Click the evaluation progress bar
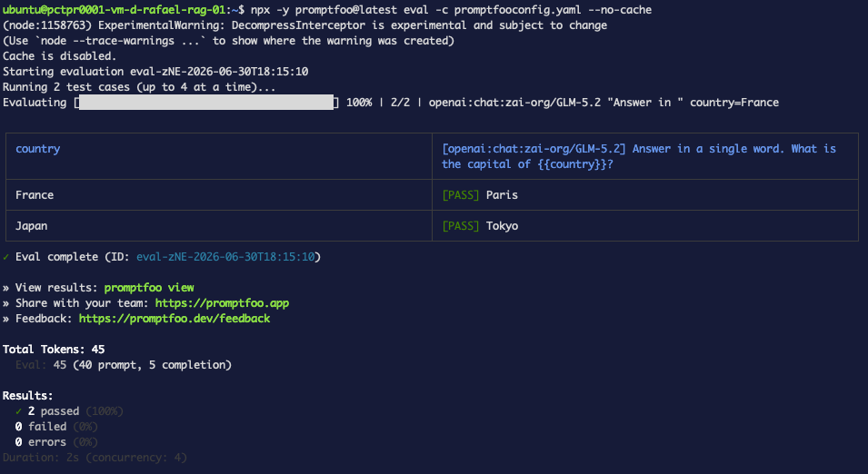This screenshot has width=868, height=474. (x=206, y=103)
